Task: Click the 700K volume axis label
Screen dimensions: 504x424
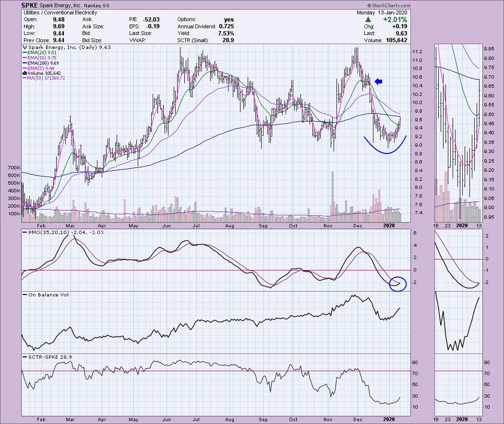Action: pyautogui.click(x=14, y=168)
